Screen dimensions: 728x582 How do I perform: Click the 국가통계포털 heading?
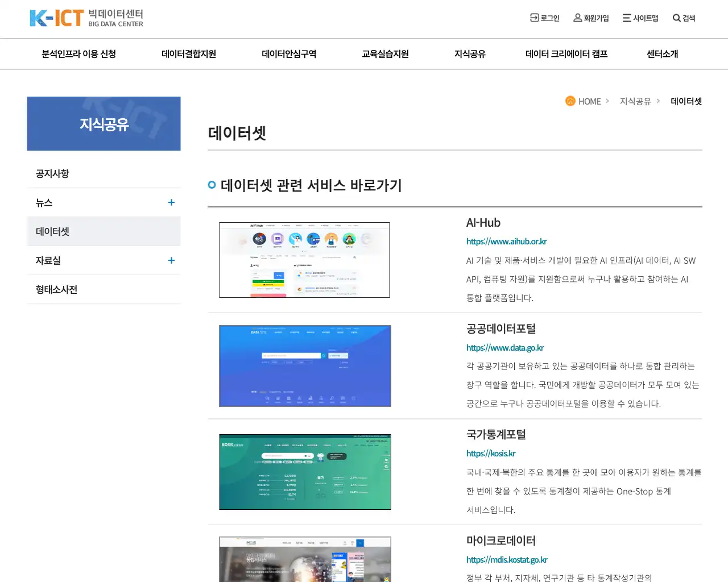[x=496, y=434]
